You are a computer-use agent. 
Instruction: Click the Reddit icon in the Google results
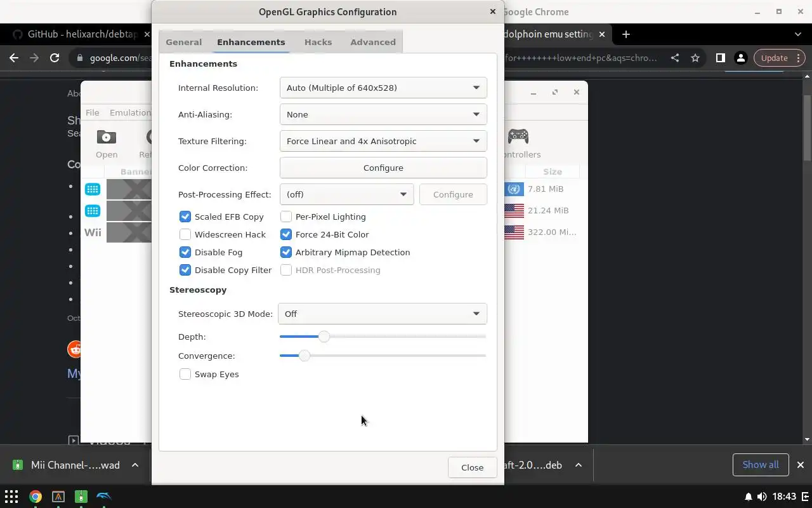(75, 349)
